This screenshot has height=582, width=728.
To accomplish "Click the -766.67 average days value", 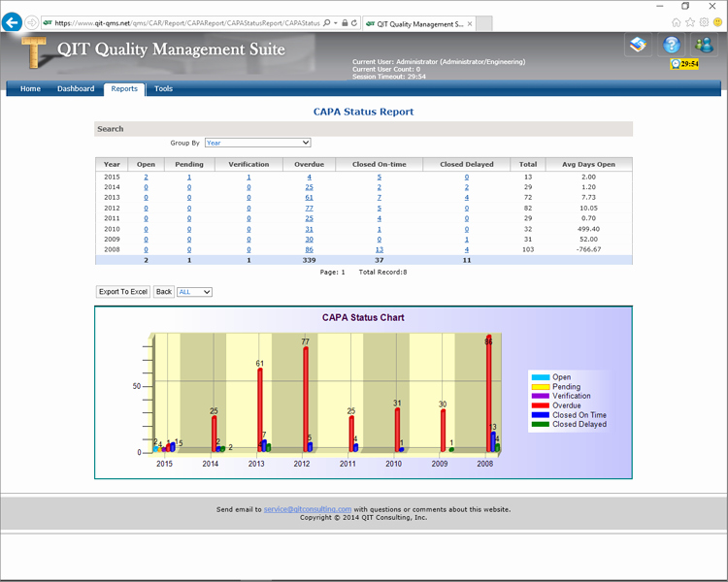I will tap(588, 249).
